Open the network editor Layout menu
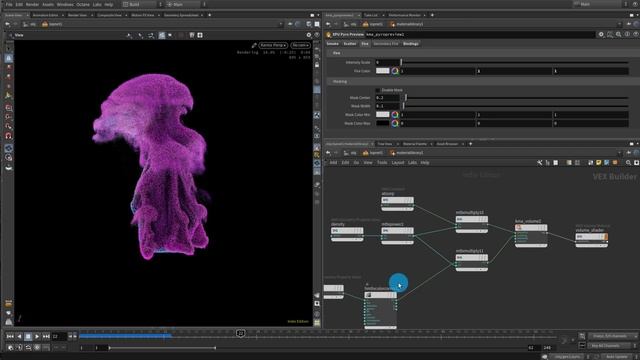This screenshot has height=360, width=640. 398,163
